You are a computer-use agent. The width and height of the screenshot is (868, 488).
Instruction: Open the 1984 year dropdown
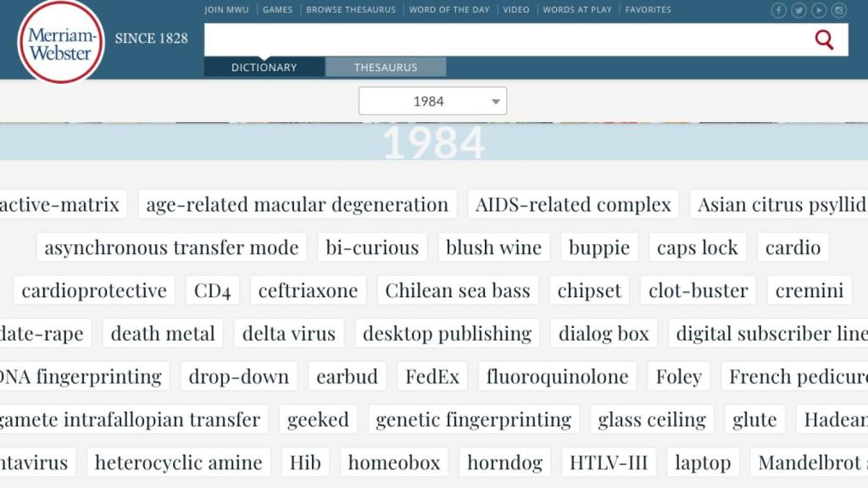tap(432, 101)
